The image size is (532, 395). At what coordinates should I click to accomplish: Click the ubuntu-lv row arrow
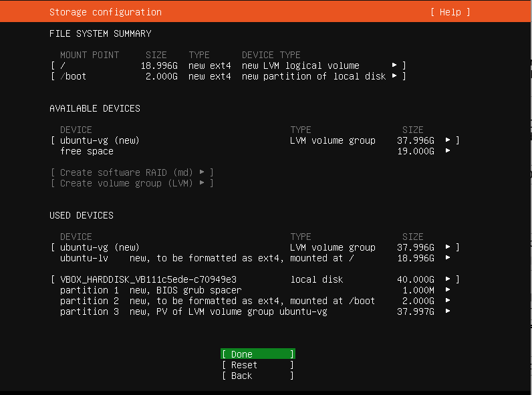(x=448, y=258)
